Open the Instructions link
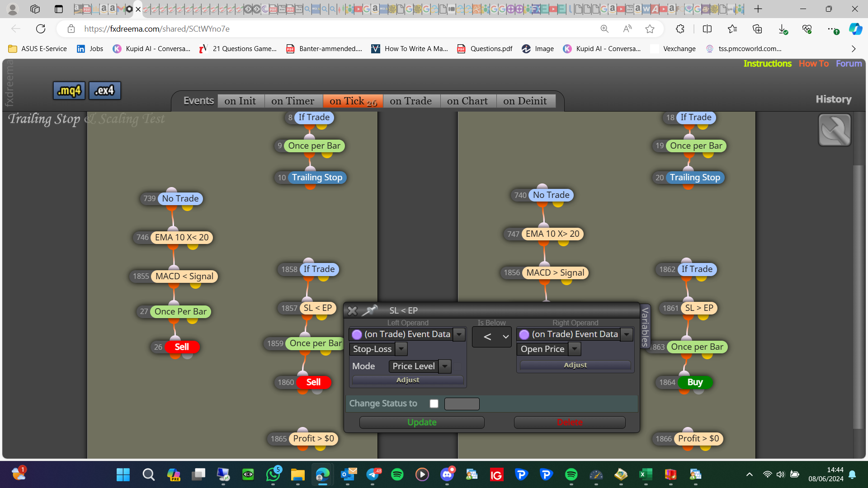 pyautogui.click(x=767, y=64)
